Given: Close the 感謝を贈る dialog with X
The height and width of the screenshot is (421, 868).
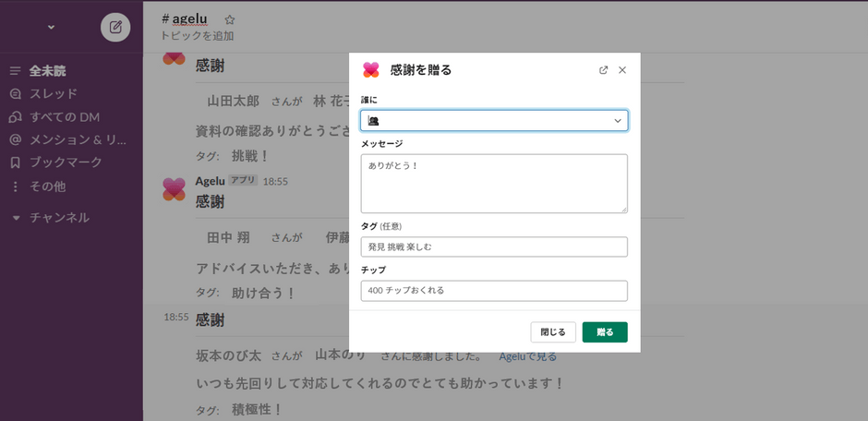Looking at the screenshot, I should (622, 70).
